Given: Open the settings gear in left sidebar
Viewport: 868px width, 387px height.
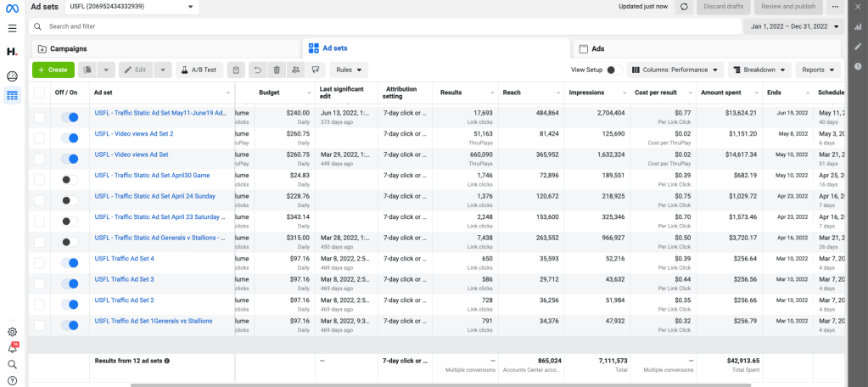Looking at the screenshot, I should [x=12, y=332].
